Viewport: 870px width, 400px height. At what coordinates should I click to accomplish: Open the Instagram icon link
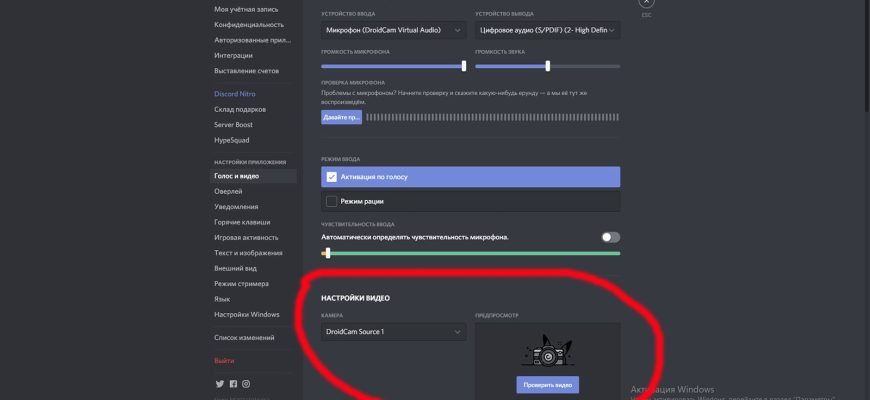pos(246,384)
